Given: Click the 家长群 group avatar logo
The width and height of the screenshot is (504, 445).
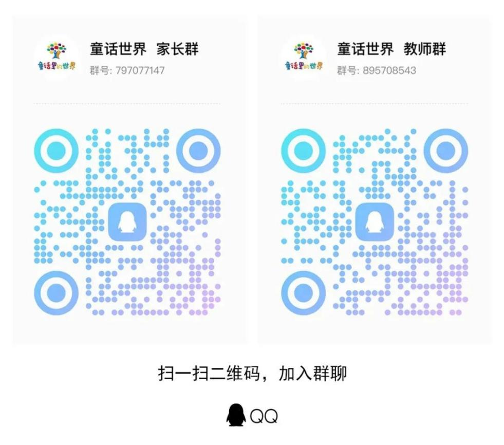Looking at the screenshot, I should click(57, 57).
